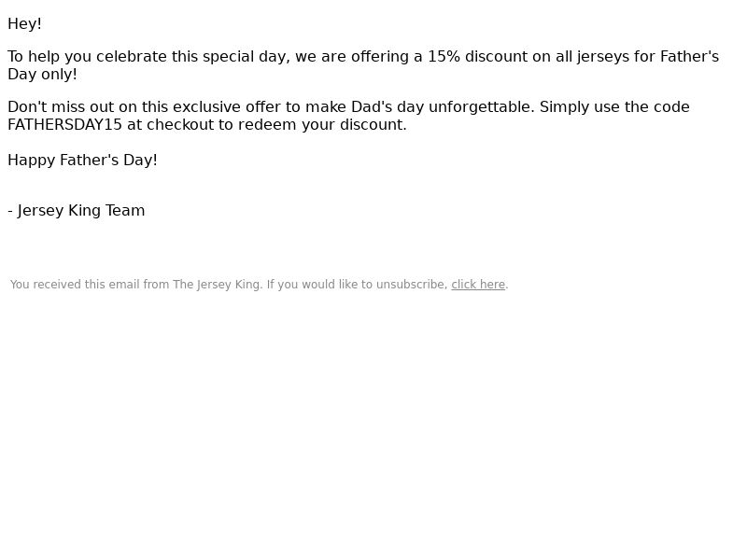Image resolution: width=747 pixels, height=560 pixels.
Task: Click the word 'checkout' in the email body
Action: 180,125
